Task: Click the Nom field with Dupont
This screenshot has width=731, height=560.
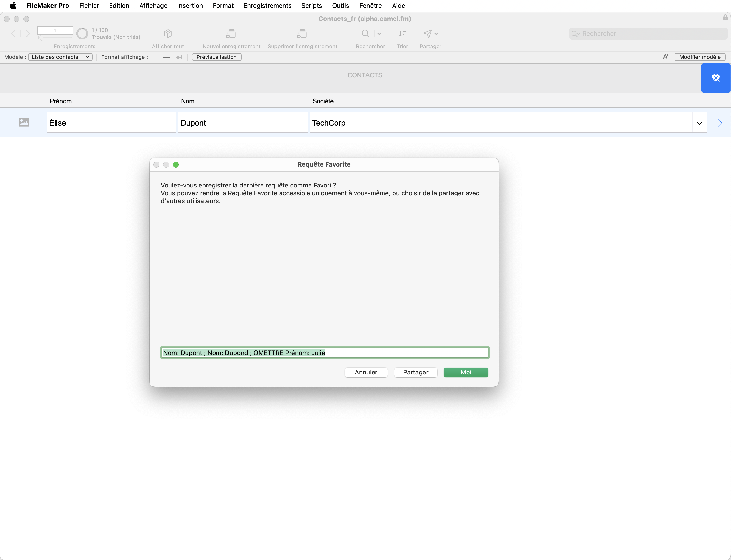Action: 243,123
